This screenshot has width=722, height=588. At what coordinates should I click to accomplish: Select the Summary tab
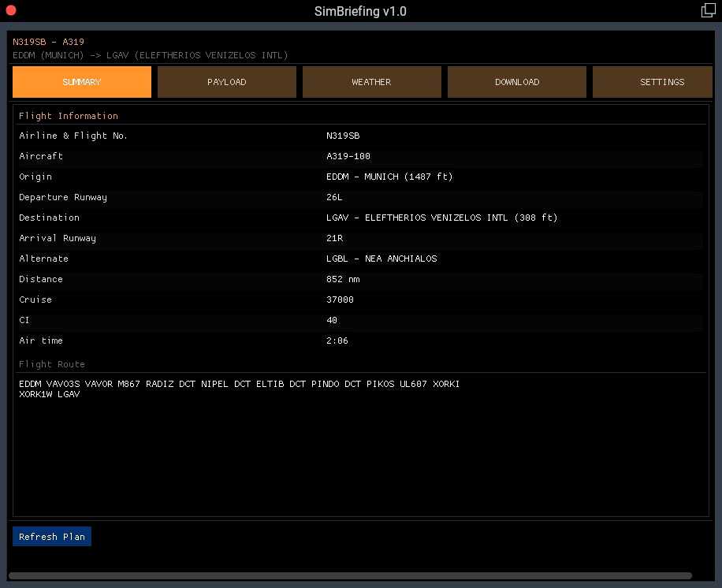(x=81, y=82)
